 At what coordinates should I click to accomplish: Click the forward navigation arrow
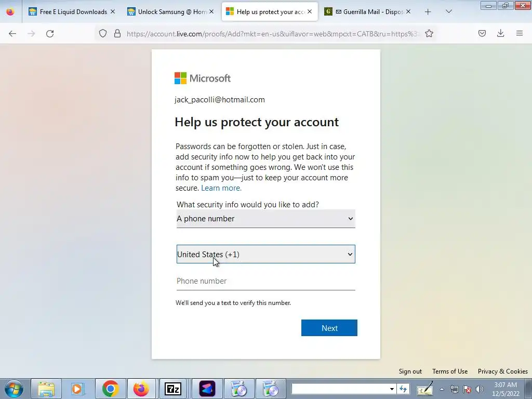pos(31,34)
